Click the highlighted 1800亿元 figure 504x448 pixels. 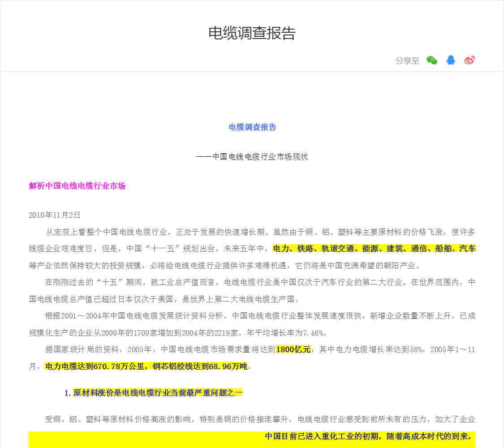click(293, 349)
